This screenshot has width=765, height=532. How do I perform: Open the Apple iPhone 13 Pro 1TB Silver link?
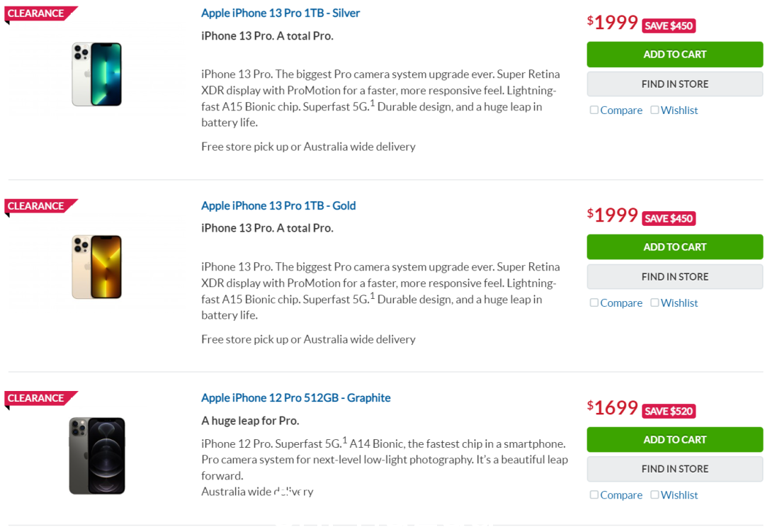(280, 13)
